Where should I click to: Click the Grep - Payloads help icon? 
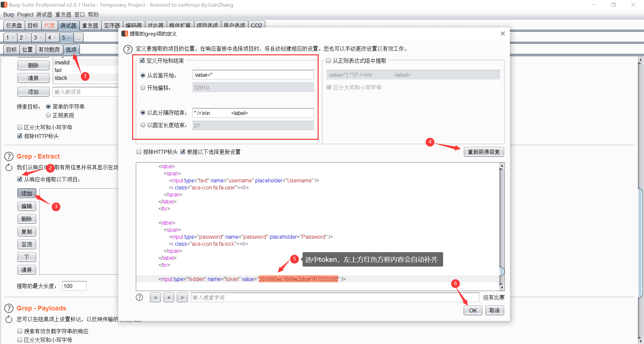9,308
